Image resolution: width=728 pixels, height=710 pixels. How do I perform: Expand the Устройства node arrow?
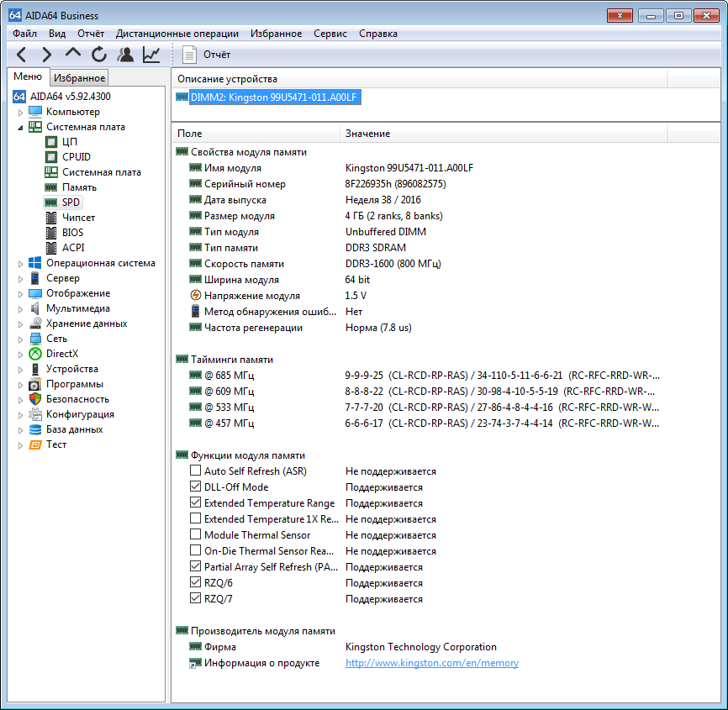coord(20,370)
